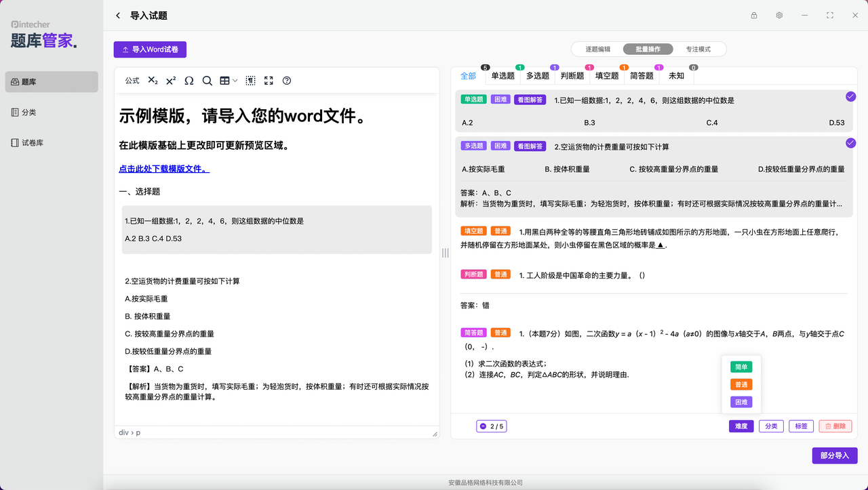Click 普通 tag on 简答题 question

click(x=500, y=333)
